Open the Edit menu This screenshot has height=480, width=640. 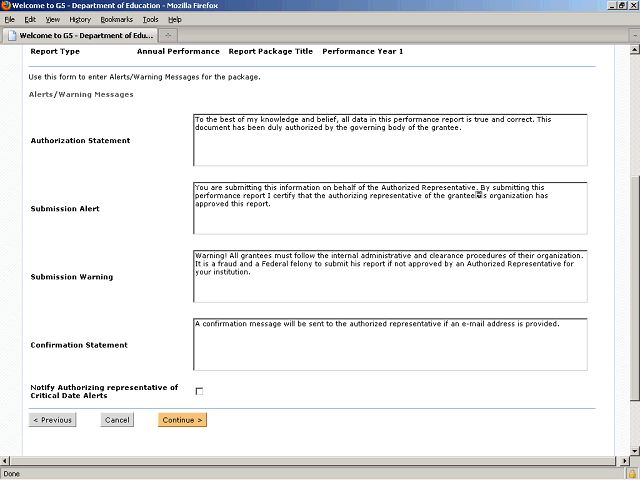[30, 20]
